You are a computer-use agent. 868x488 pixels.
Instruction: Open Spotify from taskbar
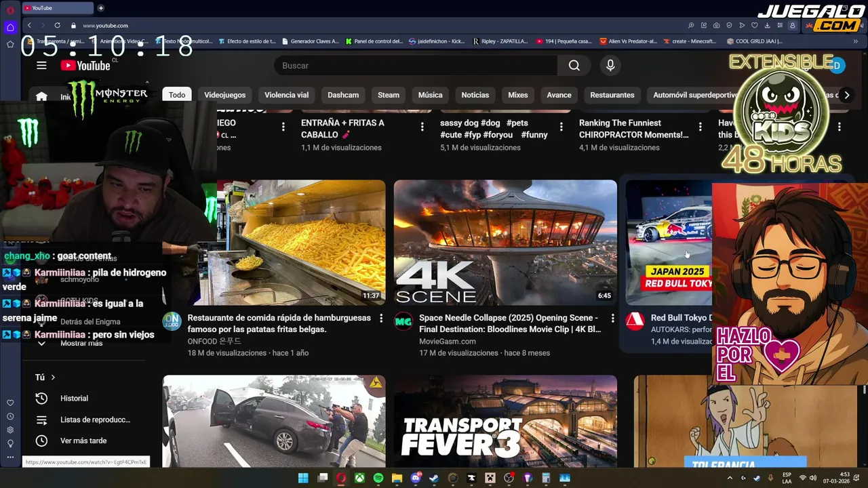pos(378,478)
